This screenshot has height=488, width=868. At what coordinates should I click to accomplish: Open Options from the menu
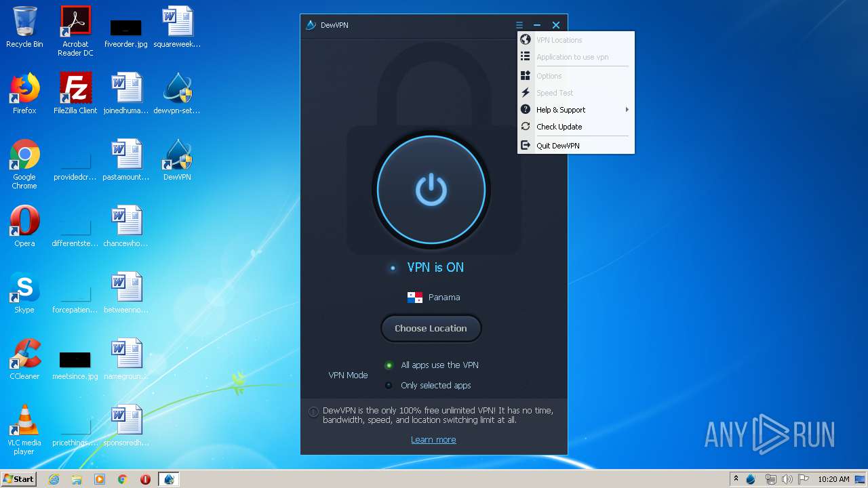[576, 76]
